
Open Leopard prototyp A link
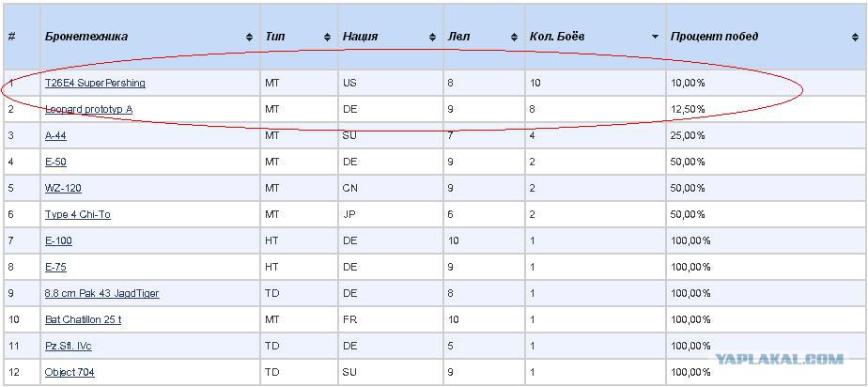click(x=88, y=109)
